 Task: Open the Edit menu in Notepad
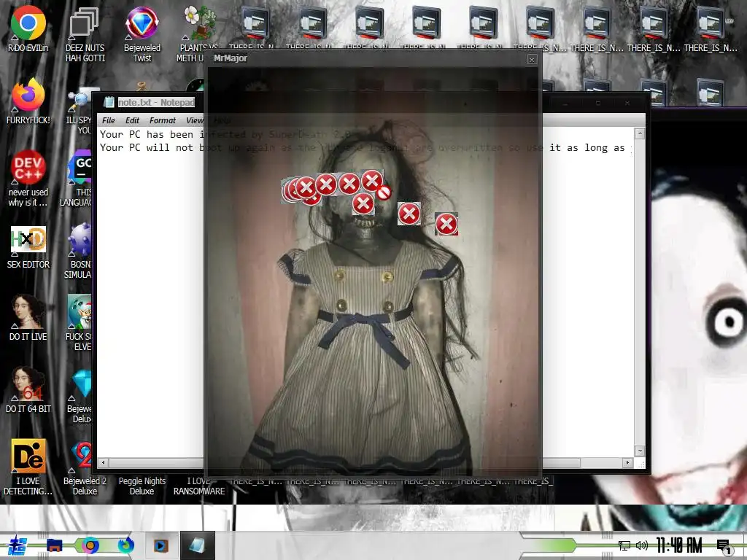(x=133, y=120)
